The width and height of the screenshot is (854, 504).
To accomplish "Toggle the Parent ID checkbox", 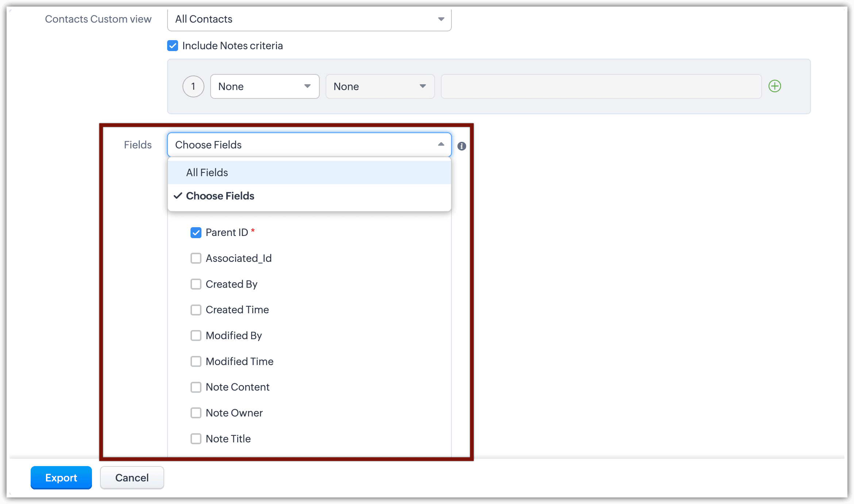I will point(196,233).
